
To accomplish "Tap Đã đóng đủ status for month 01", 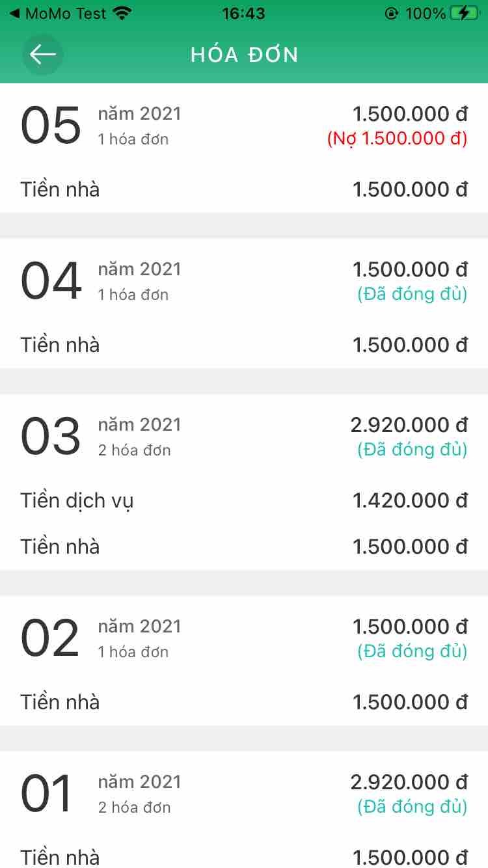I will click(413, 807).
